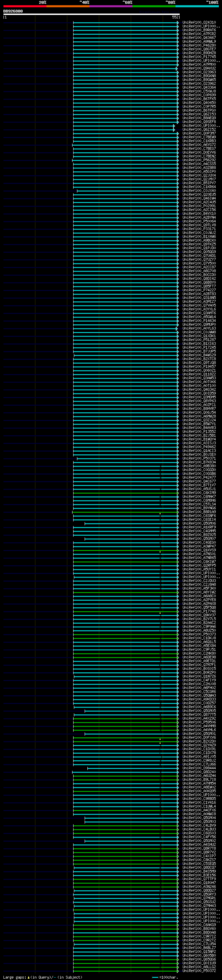Open hit UniRef100_O23963
222x980 pixels.
[199, 72]
